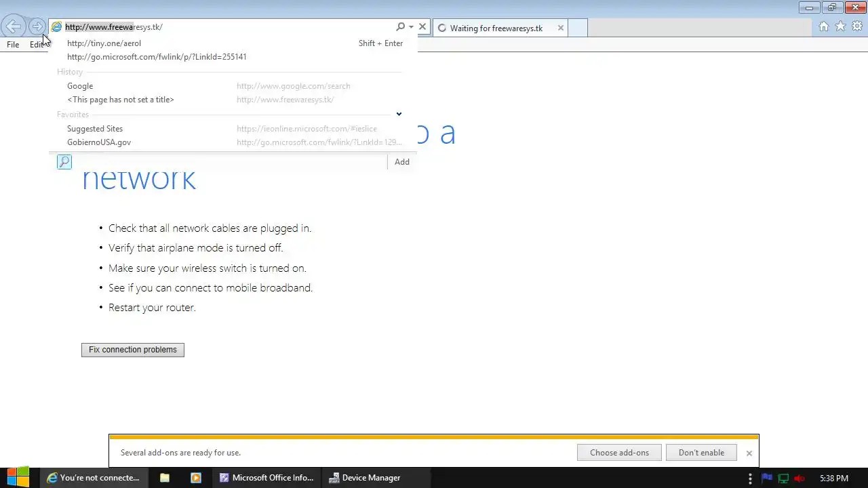Switch to Device Manager taskbar window
This screenshot has width=868, height=488.
pyautogui.click(x=376, y=478)
